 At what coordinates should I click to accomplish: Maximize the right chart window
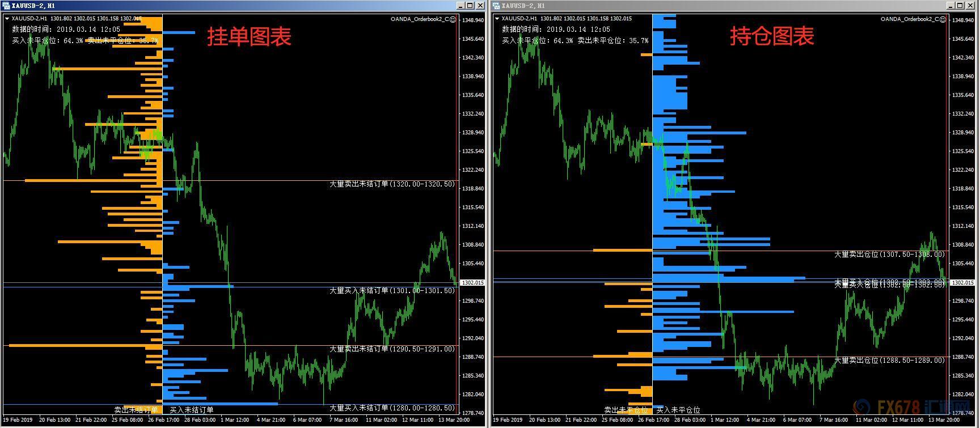point(960,6)
